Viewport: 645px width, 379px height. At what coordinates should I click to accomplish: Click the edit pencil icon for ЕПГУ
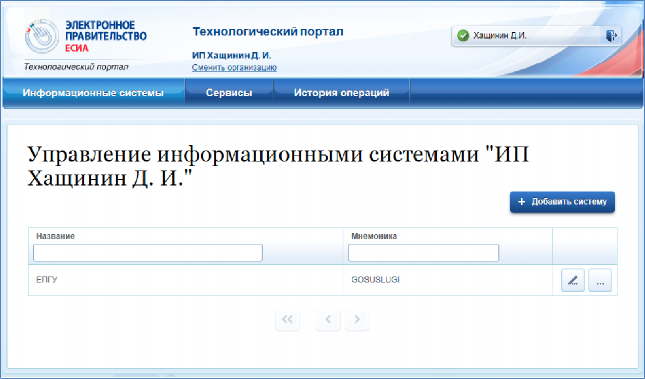(x=573, y=280)
